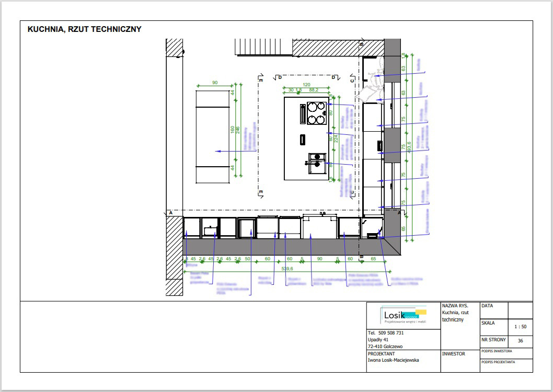
Task: Click the 90 dimension above the dining table
Action: pos(214,83)
